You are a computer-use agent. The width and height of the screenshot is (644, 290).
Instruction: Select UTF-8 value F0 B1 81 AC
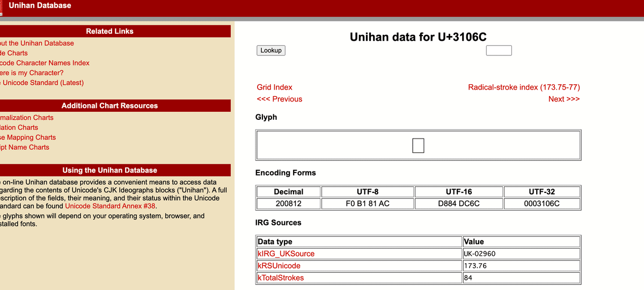click(x=368, y=204)
